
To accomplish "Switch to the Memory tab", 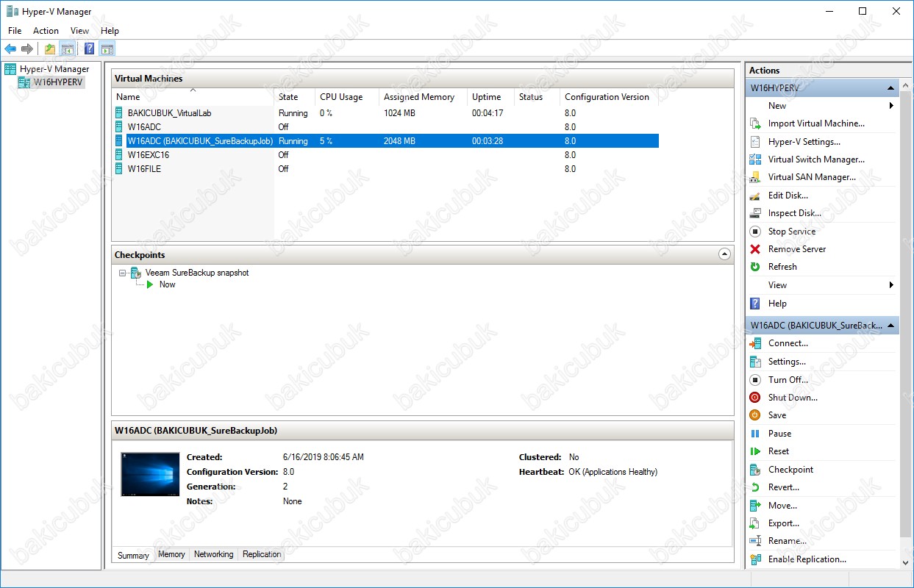I will point(171,554).
